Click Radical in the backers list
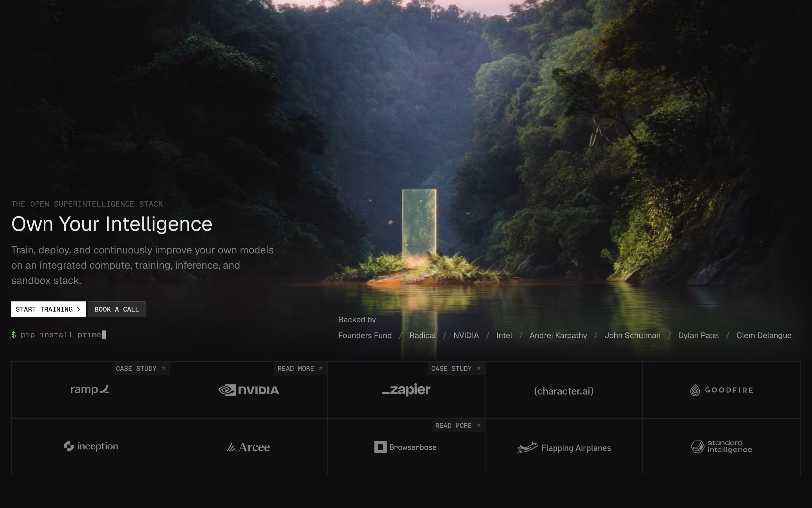 [x=422, y=335]
